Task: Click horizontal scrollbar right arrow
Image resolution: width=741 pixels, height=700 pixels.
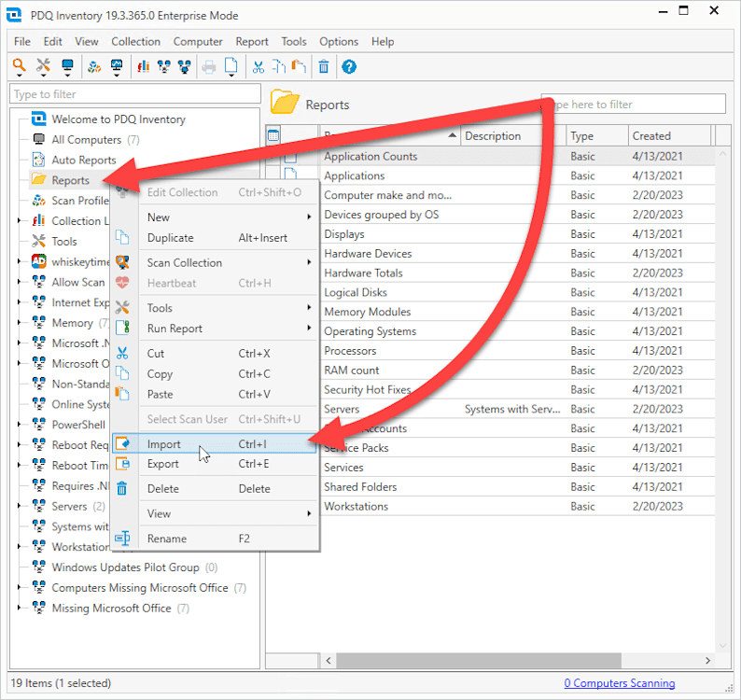Action: [x=707, y=660]
